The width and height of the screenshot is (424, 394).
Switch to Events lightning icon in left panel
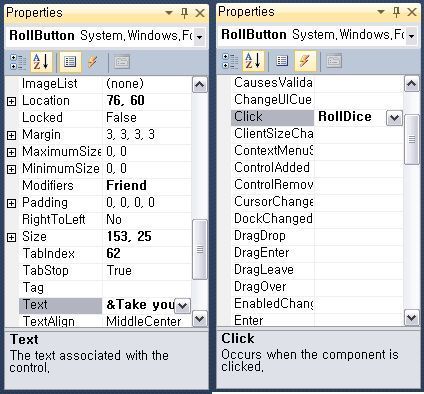92,62
